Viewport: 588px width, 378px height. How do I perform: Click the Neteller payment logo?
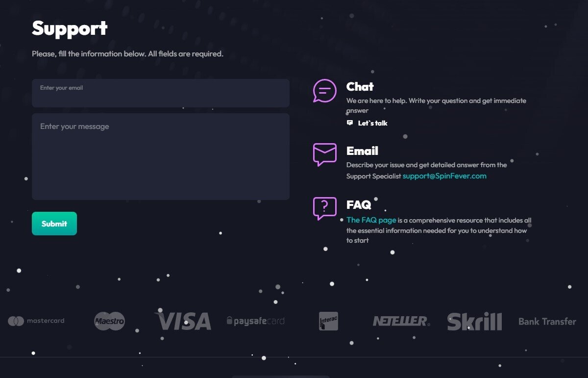click(x=401, y=321)
